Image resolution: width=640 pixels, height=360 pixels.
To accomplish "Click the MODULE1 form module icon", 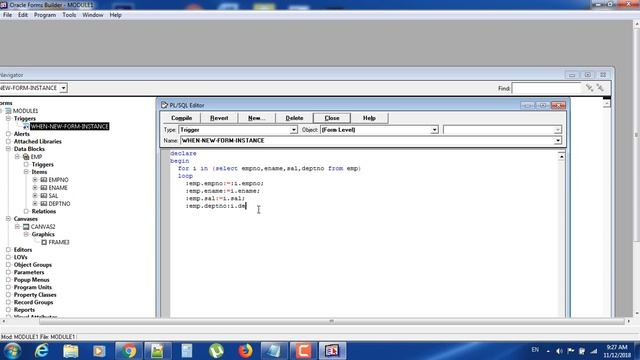I will click(x=8, y=111).
